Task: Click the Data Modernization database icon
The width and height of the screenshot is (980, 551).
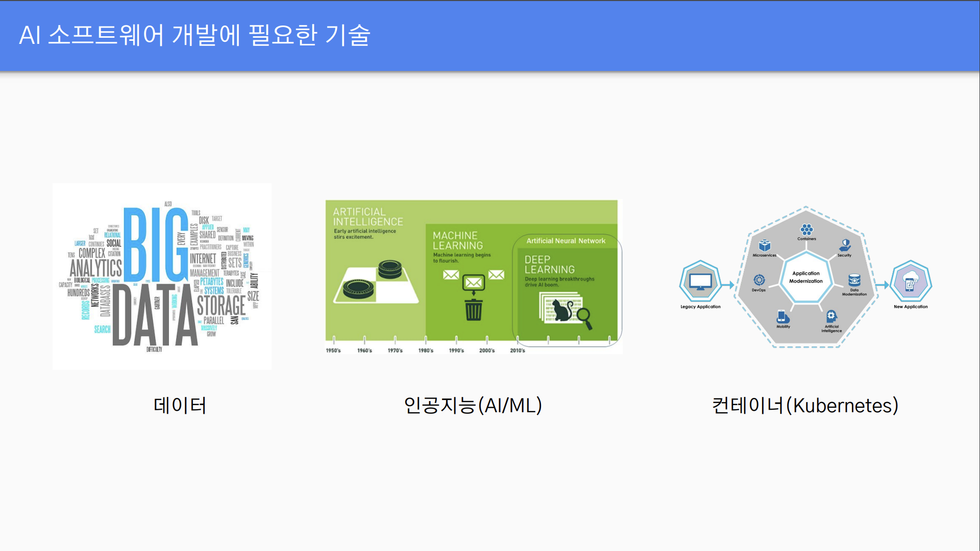Action: (x=854, y=280)
